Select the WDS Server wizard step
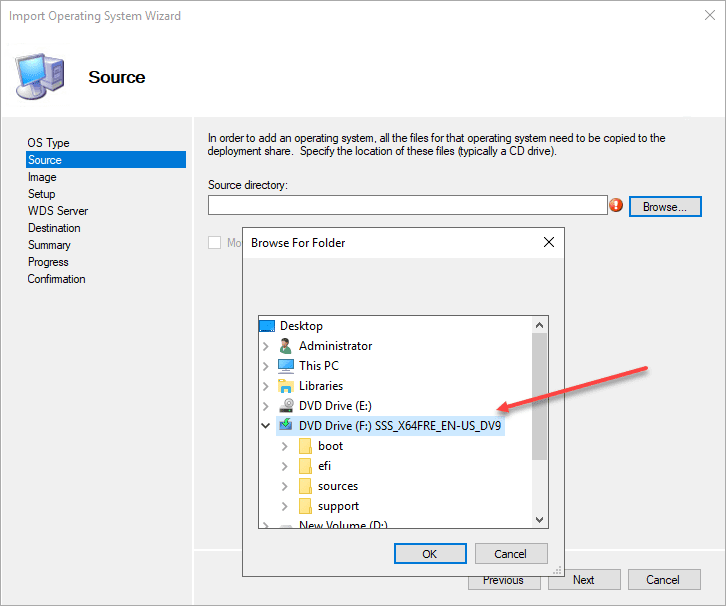Image resolution: width=726 pixels, height=606 pixels. (58, 211)
